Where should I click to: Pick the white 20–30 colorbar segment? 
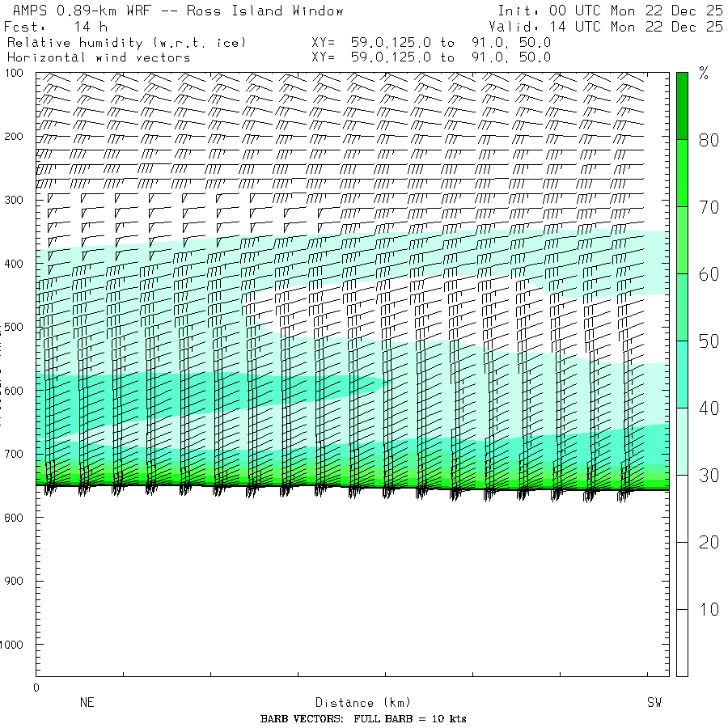(x=682, y=509)
